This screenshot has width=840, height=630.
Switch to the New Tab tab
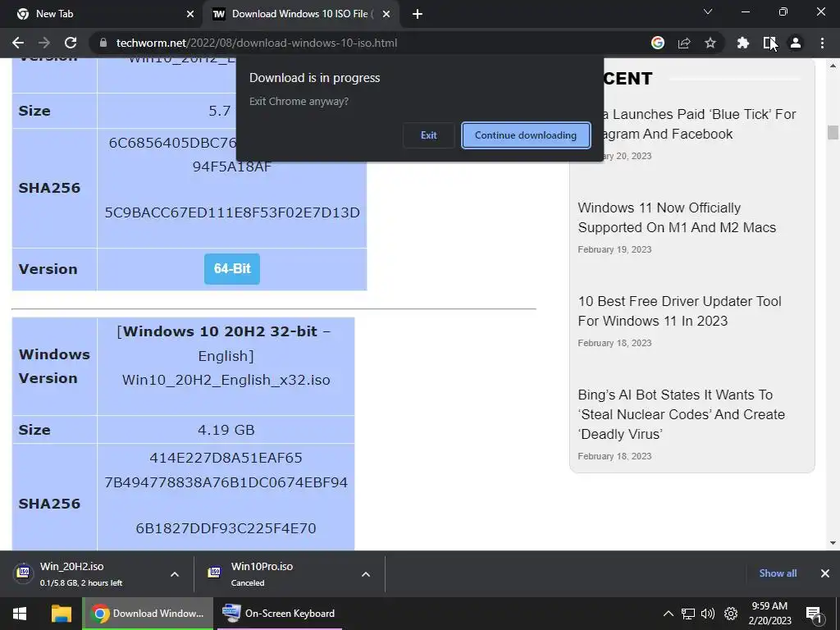click(x=102, y=14)
